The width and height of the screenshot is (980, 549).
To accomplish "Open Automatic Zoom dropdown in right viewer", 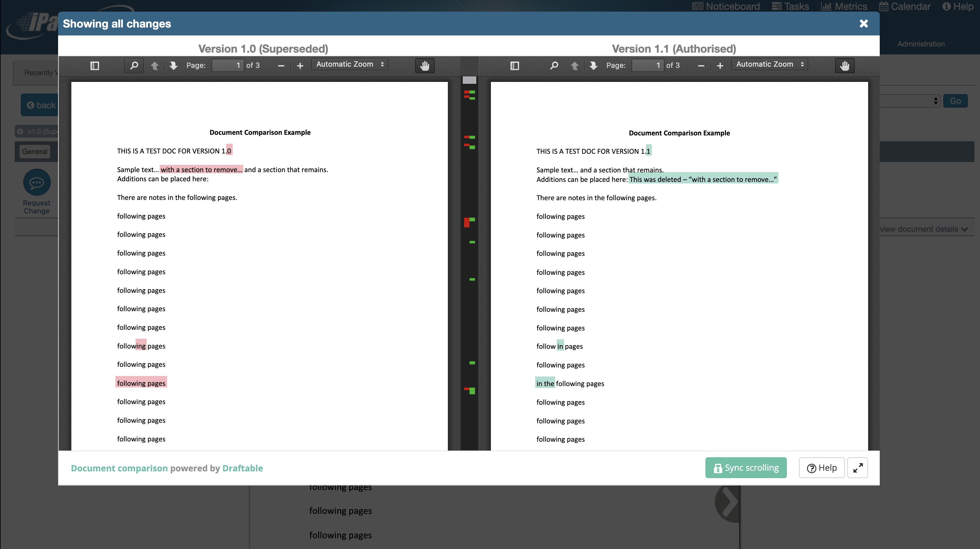I will [770, 64].
